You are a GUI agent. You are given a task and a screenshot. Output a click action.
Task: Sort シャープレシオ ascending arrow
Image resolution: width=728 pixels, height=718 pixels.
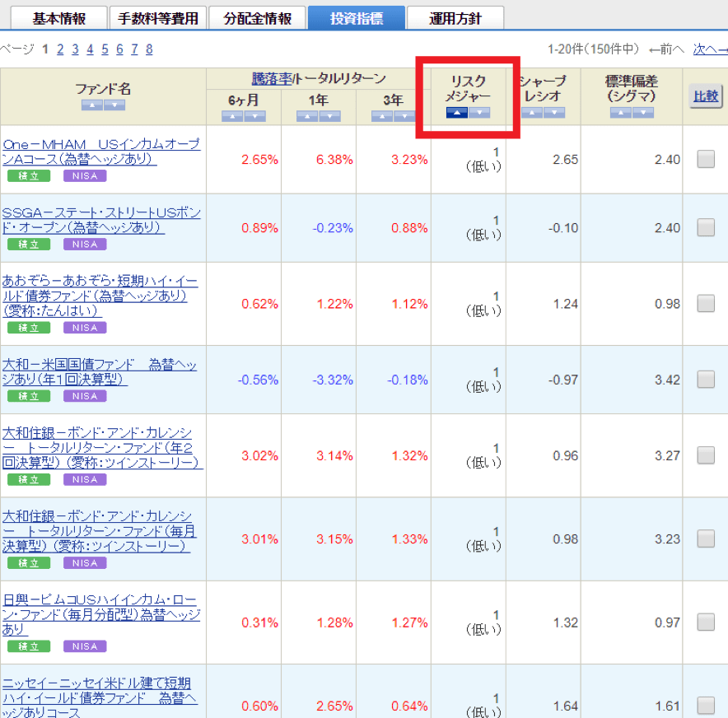point(532,113)
